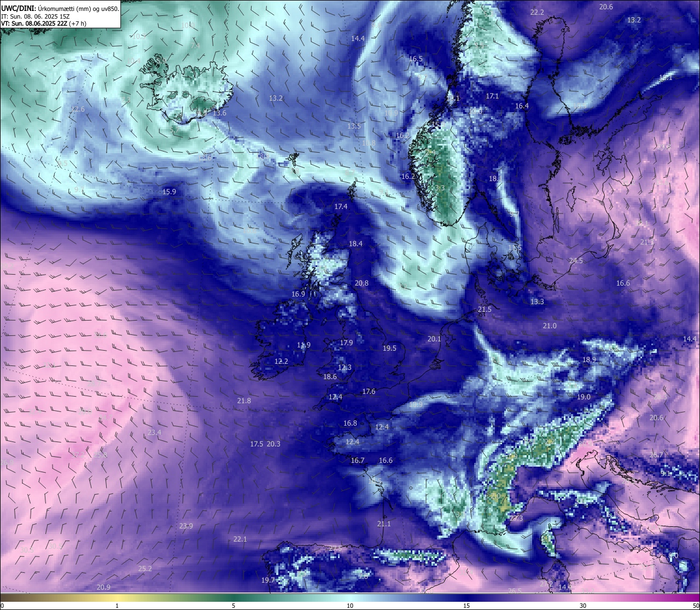Image resolution: width=700 pixels, height=610 pixels.
Task: Click the 26.5 value in the Mediterranean
Action: point(515,590)
